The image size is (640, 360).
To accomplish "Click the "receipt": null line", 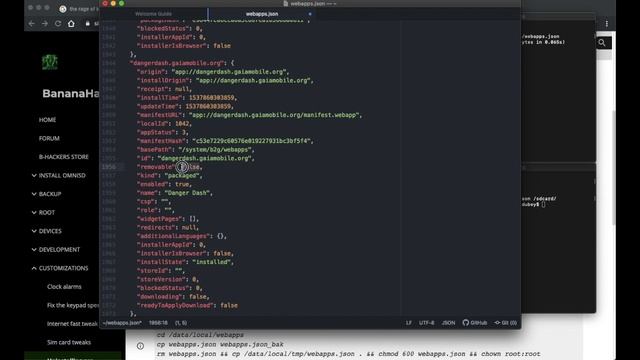I will click(x=164, y=89).
